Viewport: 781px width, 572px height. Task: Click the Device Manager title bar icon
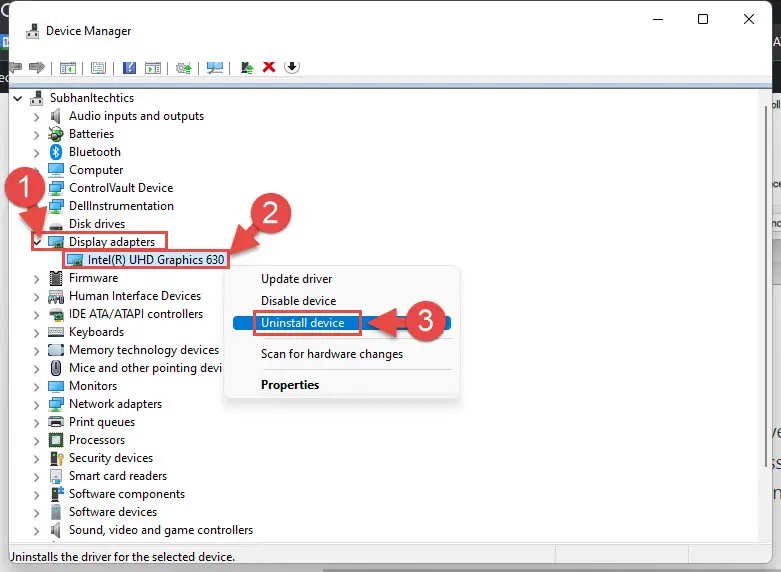click(32, 31)
